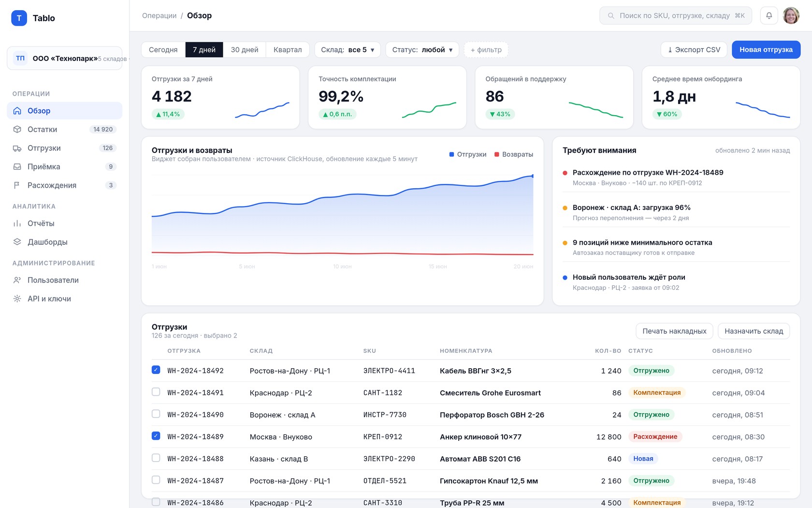Switch to the 30 дней period tab

(245, 50)
